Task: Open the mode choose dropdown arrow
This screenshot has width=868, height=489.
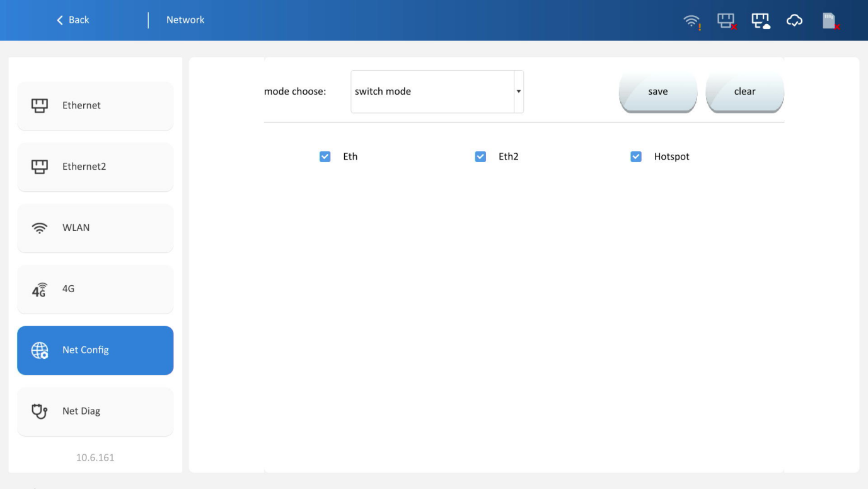Action: click(519, 91)
